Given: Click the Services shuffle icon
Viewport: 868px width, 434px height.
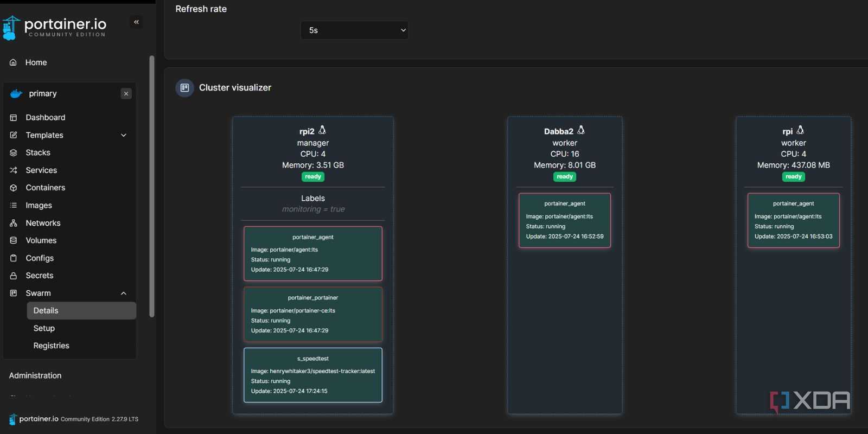Looking at the screenshot, I should pyautogui.click(x=14, y=170).
